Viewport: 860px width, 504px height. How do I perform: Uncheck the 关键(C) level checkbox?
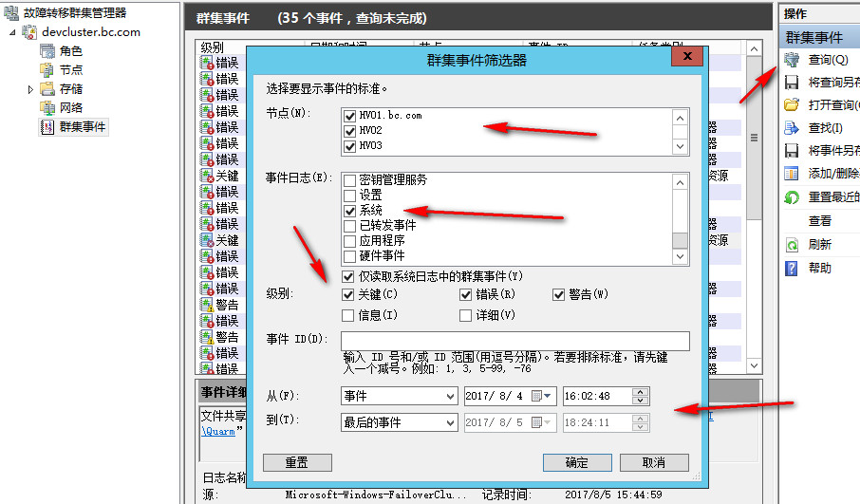click(x=347, y=294)
